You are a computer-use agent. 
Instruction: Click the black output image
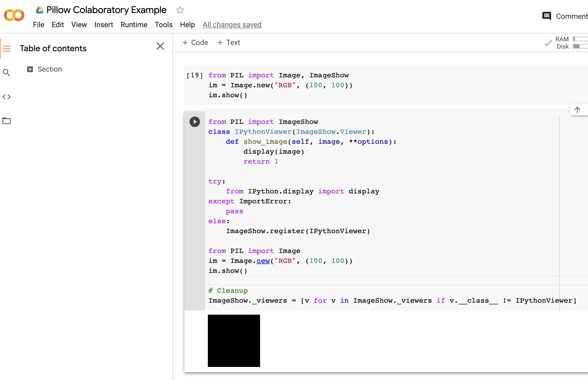pos(234,341)
